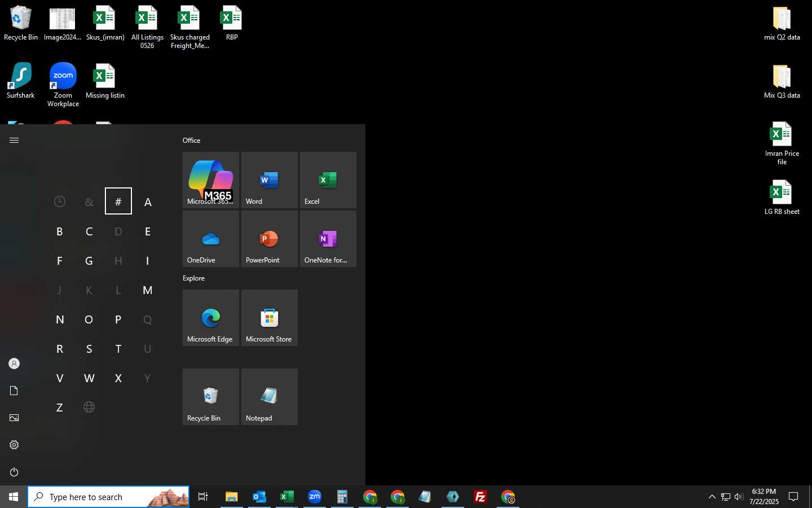Open Pictures from the Start sidebar
The width and height of the screenshot is (812, 508).
pyautogui.click(x=14, y=418)
